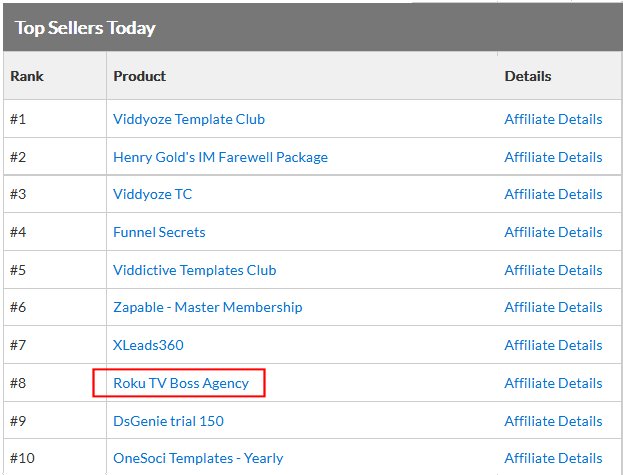Open Affiliate Details for rank #1

pos(553,119)
